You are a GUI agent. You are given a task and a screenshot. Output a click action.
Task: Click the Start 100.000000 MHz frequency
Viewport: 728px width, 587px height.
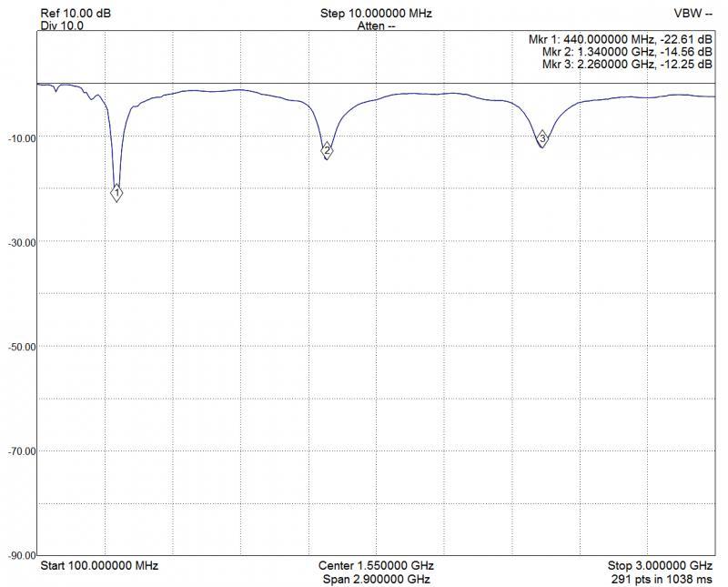coord(99,566)
